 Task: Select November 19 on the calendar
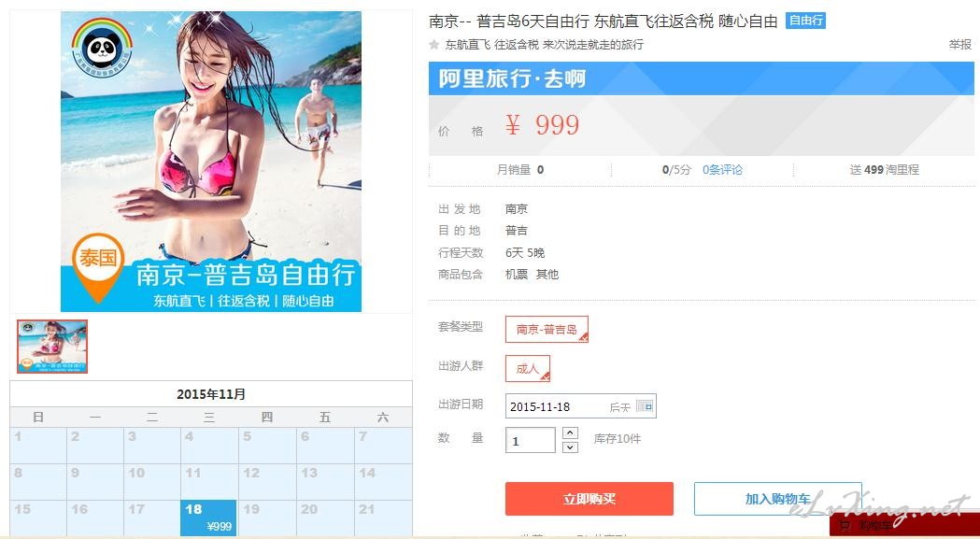[x=265, y=518]
